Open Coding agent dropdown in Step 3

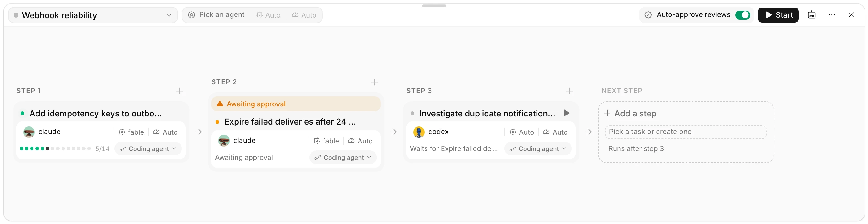(538, 148)
